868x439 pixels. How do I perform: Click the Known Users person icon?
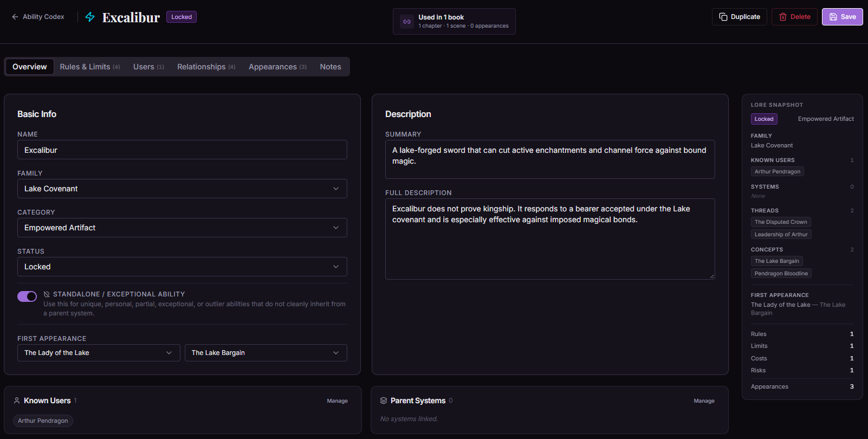click(17, 401)
